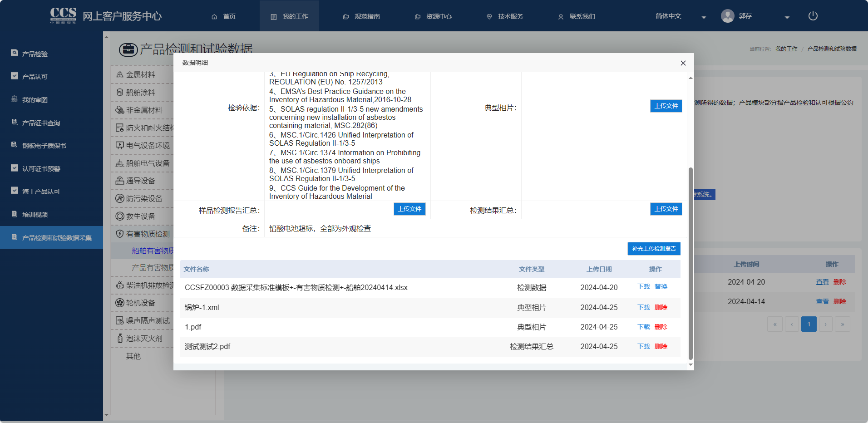Viewport: 868px width, 423px height.
Task: Open 培训视频 in the sidebar
Action: (x=35, y=215)
